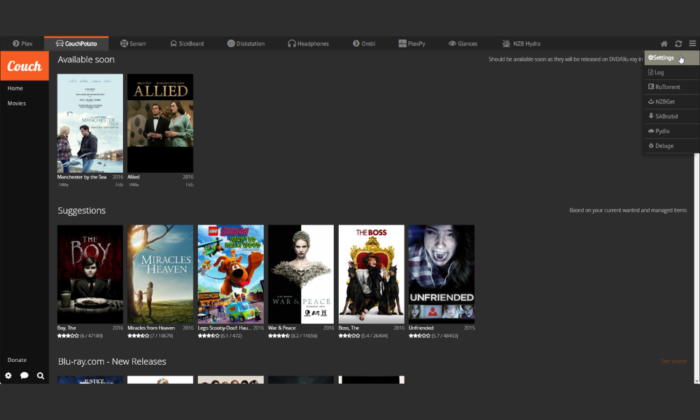700x420 pixels.
Task: Open the War & Peace poster
Action: pyautogui.click(x=301, y=274)
